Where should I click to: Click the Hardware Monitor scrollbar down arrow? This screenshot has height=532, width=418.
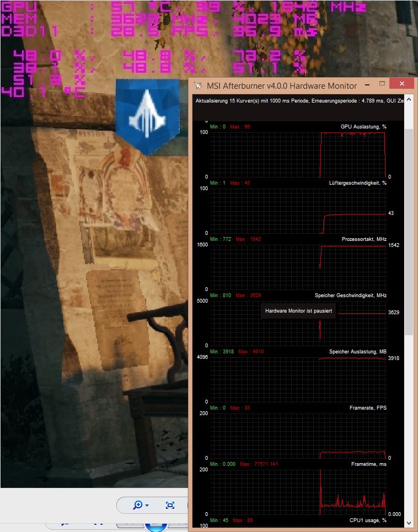point(409,523)
